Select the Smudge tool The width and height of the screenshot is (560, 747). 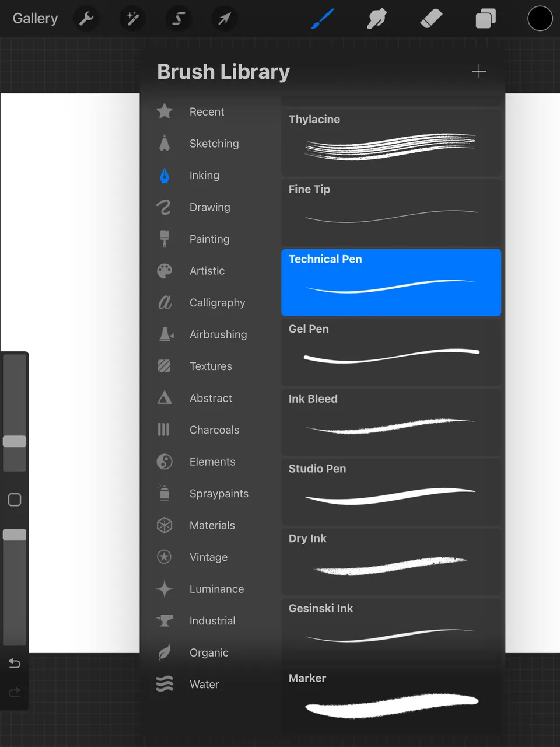tap(377, 19)
